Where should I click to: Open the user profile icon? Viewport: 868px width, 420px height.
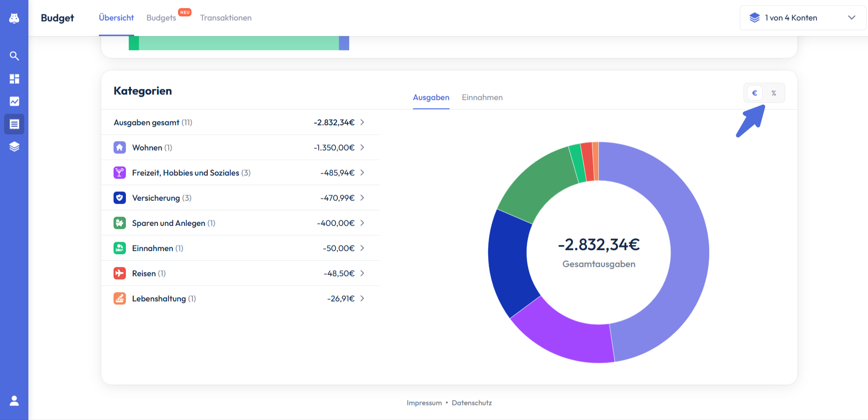(14, 401)
